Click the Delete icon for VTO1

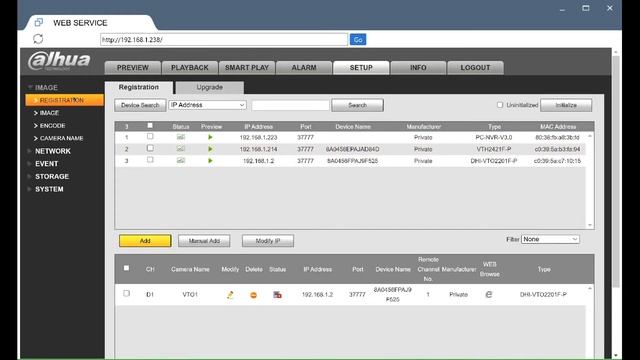pyautogui.click(x=253, y=295)
